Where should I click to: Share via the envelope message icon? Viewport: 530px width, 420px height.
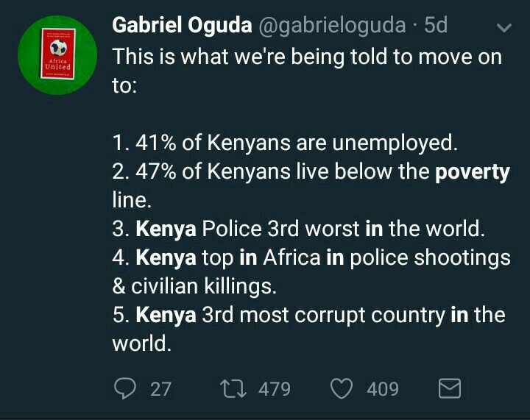coord(449,388)
